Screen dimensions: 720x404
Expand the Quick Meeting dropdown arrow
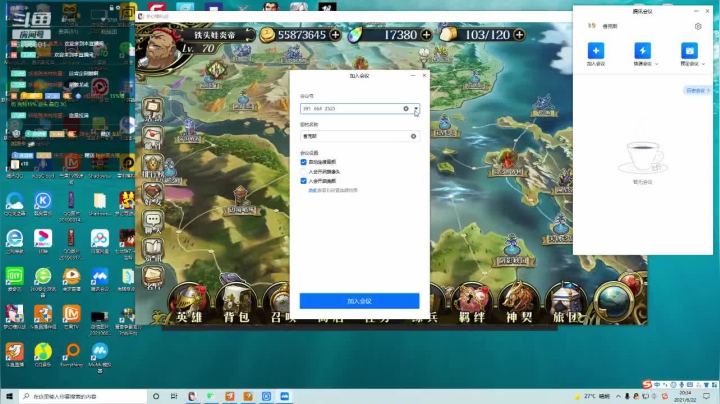pyautogui.click(x=657, y=64)
